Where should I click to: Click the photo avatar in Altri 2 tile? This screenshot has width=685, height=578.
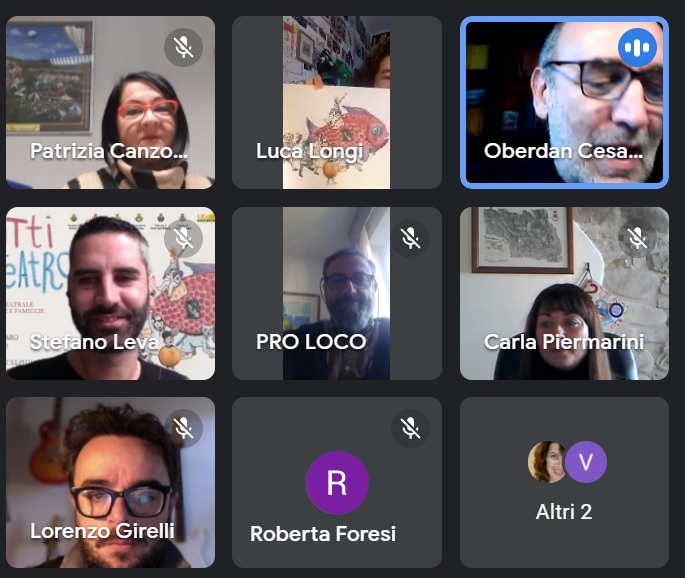547,462
